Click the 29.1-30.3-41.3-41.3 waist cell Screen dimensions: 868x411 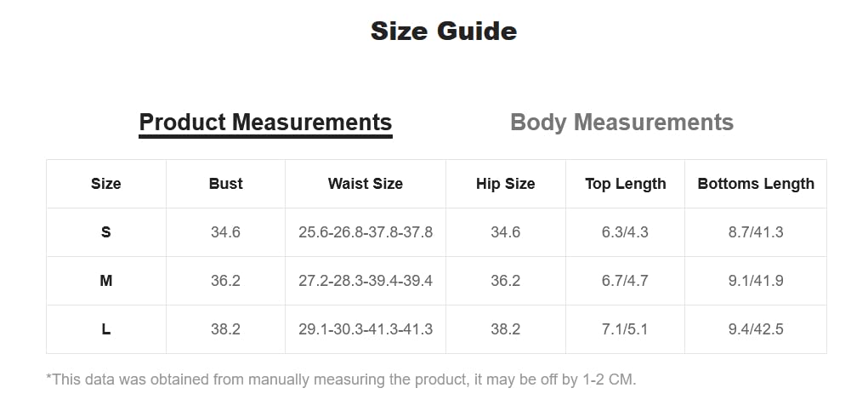click(366, 329)
